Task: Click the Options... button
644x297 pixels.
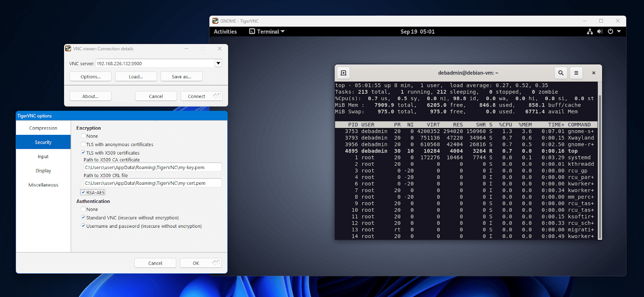Action: pyautogui.click(x=91, y=76)
